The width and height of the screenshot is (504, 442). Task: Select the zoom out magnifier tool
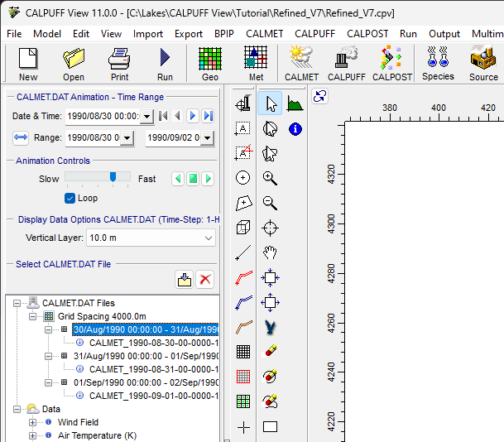click(x=270, y=203)
